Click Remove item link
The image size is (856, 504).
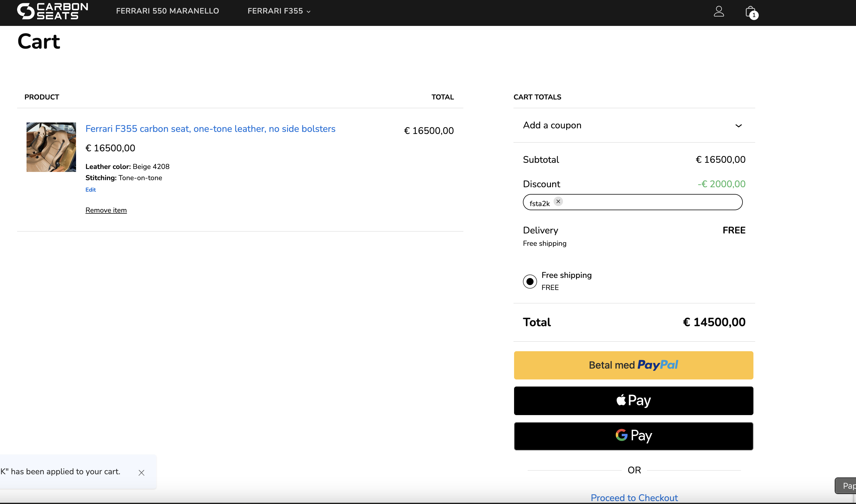click(106, 210)
